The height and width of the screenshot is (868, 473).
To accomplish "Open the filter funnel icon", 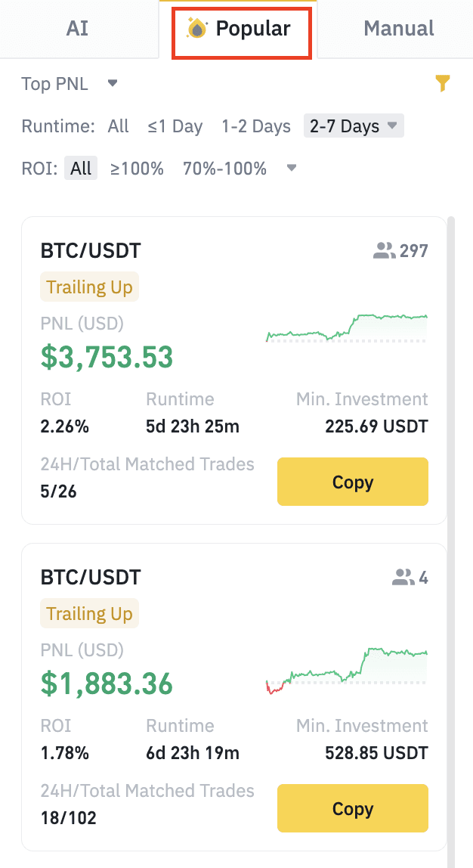I will tap(443, 83).
